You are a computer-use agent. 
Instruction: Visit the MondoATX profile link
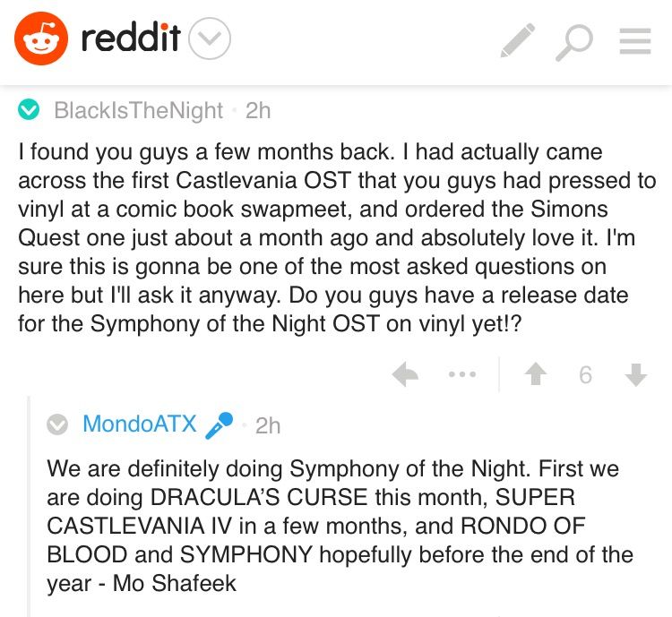[x=139, y=424]
